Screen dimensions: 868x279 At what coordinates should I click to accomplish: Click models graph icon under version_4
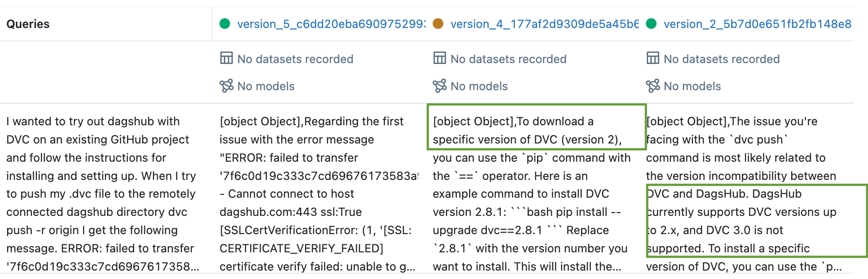click(x=440, y=86)
